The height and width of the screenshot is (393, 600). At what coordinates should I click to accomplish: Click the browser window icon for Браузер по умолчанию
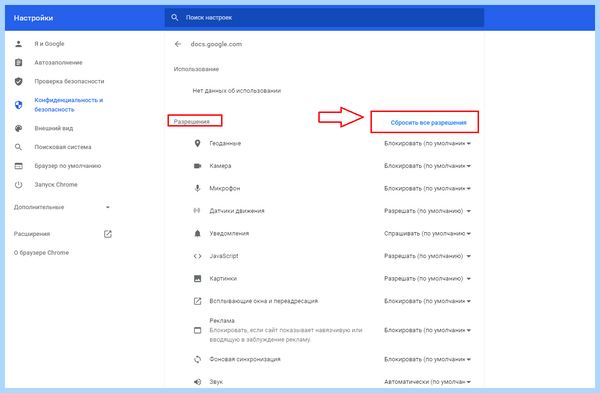pos(18,166)
